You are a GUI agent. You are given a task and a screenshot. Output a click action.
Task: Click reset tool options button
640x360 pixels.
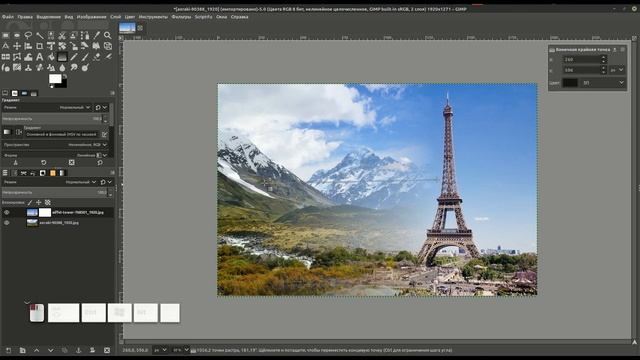coord(100,162)
